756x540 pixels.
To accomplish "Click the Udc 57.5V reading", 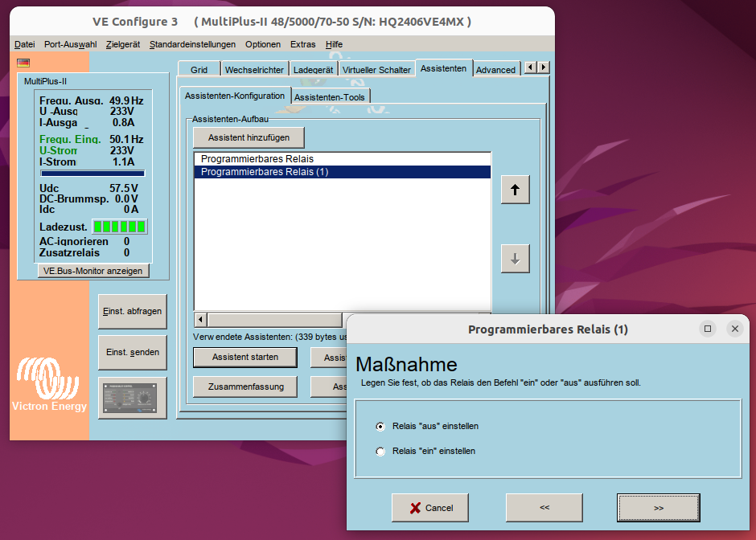I will [x=88, y=188].
